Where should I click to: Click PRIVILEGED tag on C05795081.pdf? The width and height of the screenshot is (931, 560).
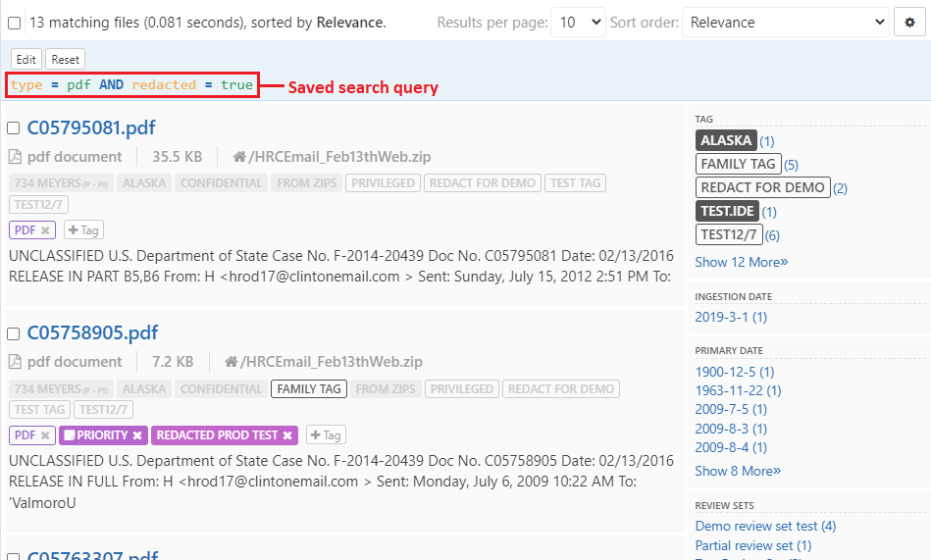coord(383,182)
